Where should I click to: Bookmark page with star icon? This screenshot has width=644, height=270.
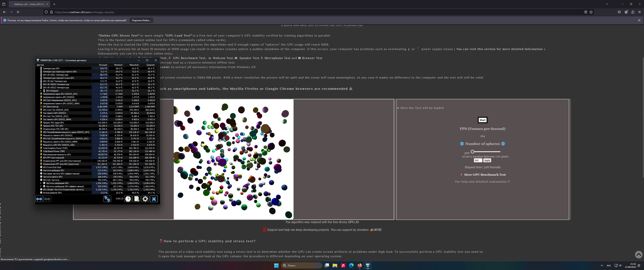pyautogui.click(x=591, y=12)
